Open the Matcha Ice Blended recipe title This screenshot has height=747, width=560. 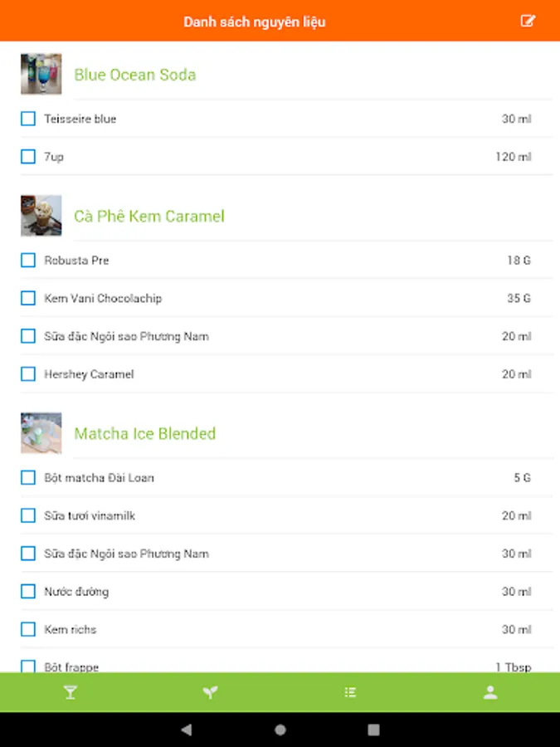click(145, 433)
